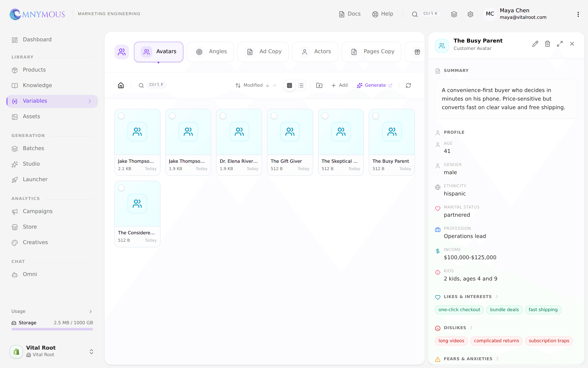Open the Modified sort dropdown chevron

[275, 85]
